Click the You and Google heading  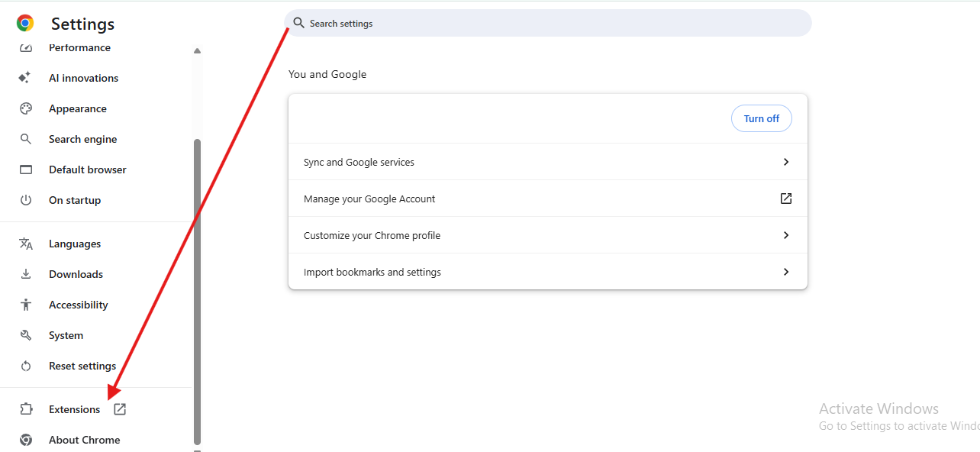[327, 74]
